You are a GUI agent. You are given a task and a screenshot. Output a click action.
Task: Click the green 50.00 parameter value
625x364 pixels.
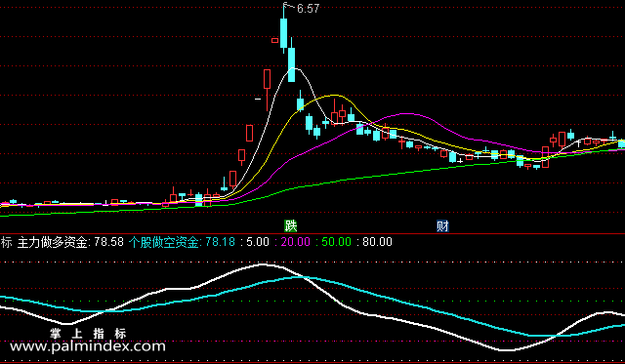click(336, 242)
